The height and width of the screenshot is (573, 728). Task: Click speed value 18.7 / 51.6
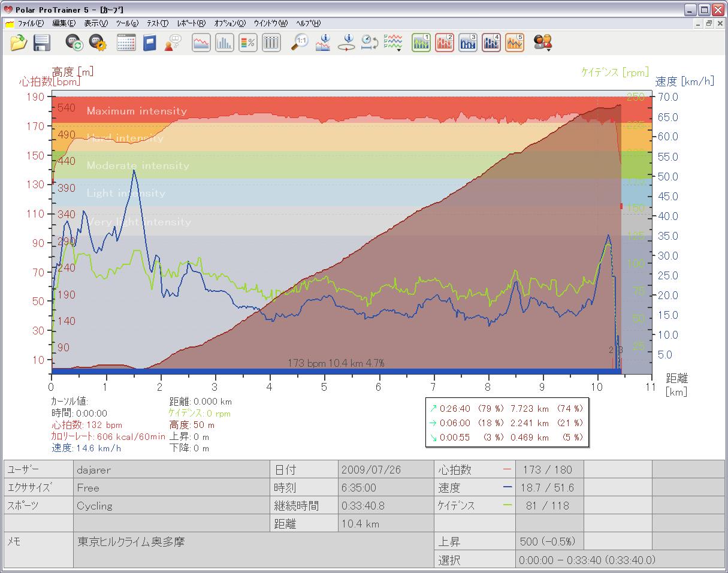click(549, 488)
